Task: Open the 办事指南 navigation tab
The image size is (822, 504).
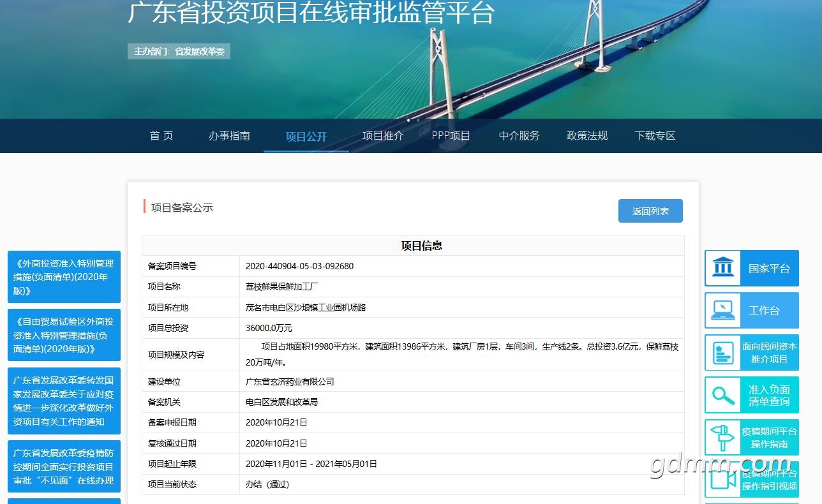Action: click(x=229, y=136)
